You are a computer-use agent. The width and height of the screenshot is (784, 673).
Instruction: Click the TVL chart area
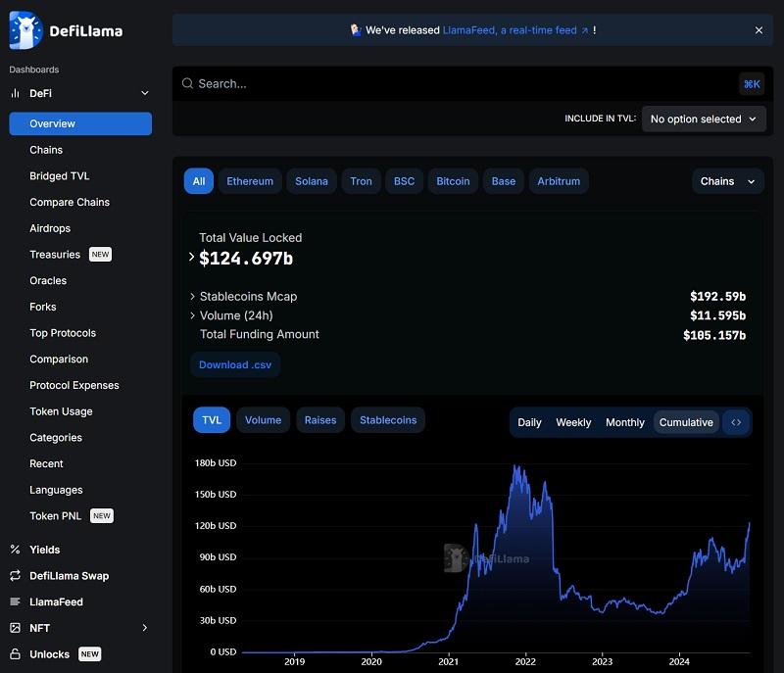[495, 557]
